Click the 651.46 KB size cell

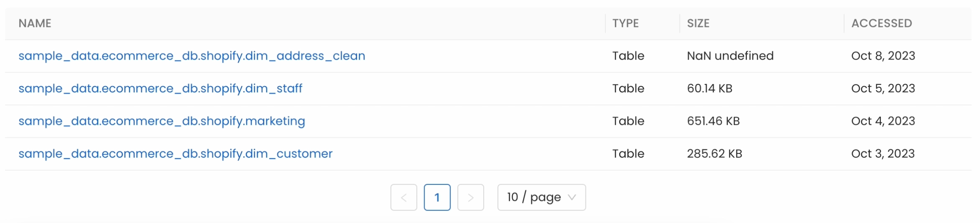(x=713, y=121)
